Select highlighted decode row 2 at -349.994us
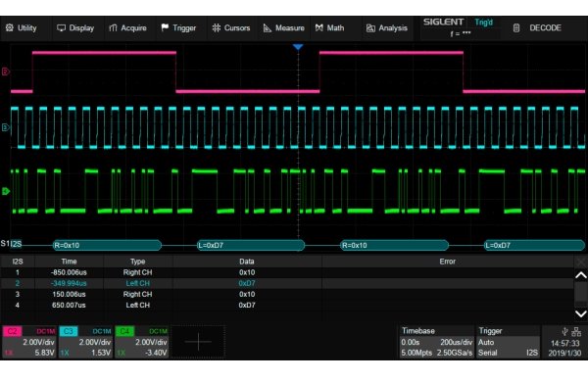588x382 pixels. coord(287,283)
